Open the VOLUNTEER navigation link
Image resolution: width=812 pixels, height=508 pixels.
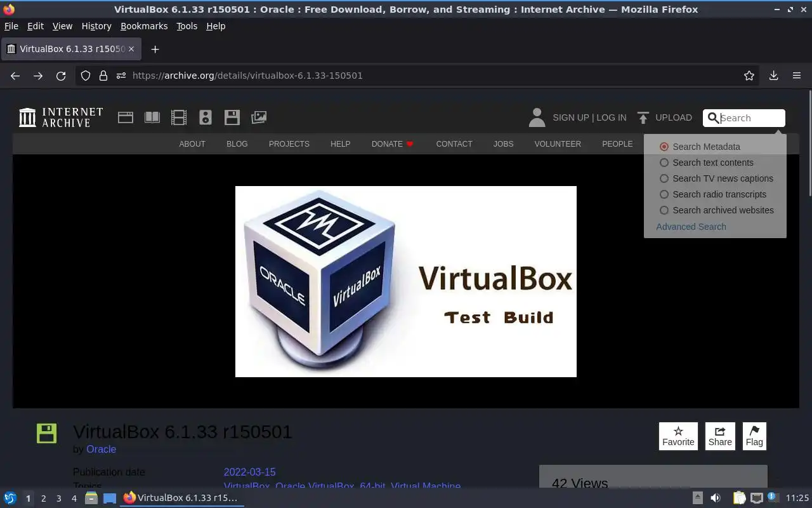(x=558, y=144)
